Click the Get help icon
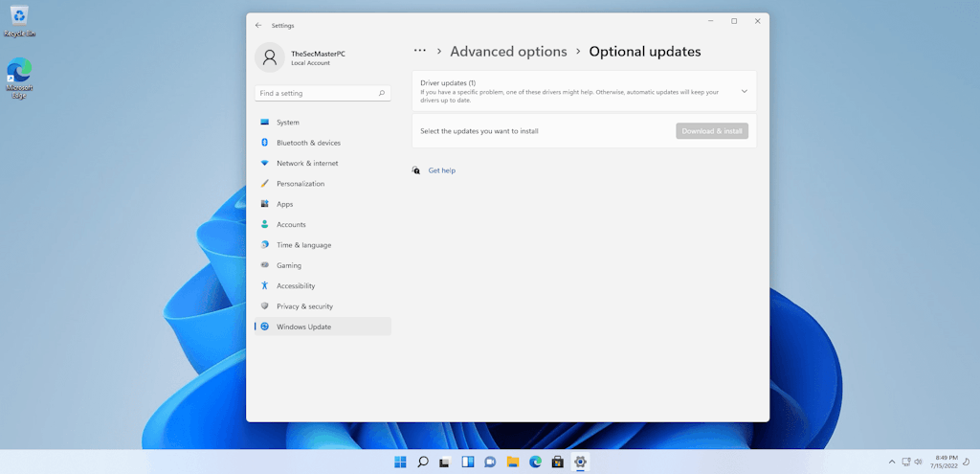Viewport: 980px width, 474px height. tap(416, 170)
